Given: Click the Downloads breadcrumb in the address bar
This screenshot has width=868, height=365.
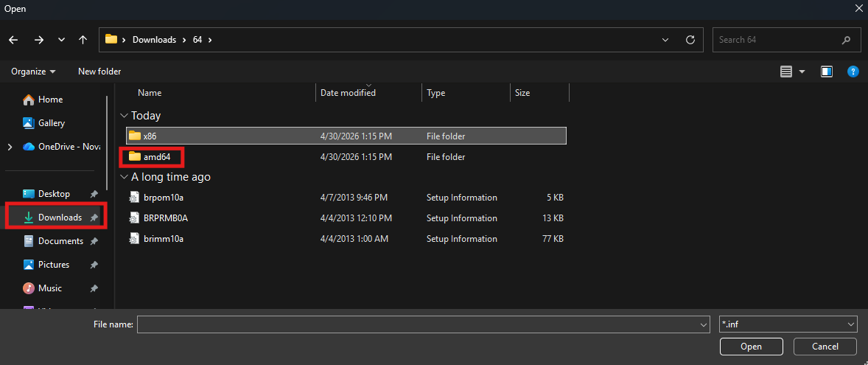Looking at the screenshot, I should point(154,40).
